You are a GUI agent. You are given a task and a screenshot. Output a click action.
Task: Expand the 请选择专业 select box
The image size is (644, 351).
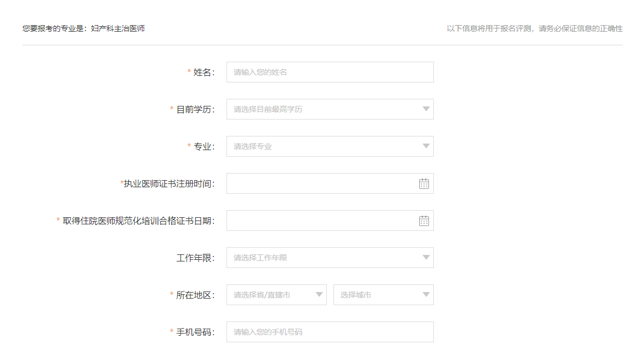pos(322,146)
